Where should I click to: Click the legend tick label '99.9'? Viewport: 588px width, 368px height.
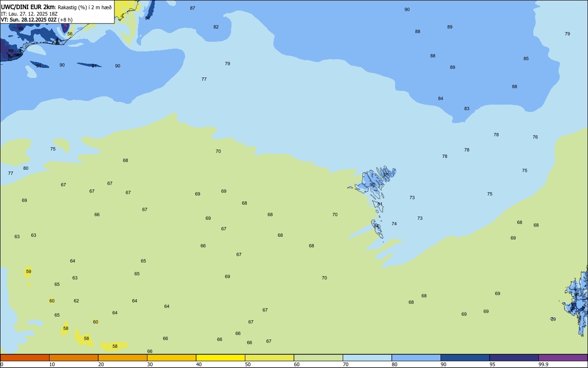pyautogui.click(x=543, y=364)
